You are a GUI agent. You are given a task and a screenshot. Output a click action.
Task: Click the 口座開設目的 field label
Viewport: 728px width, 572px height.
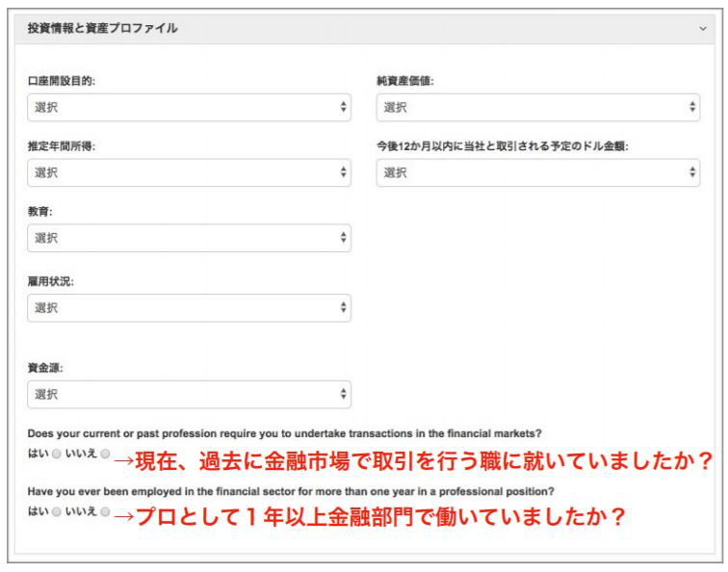coord(61,81)
